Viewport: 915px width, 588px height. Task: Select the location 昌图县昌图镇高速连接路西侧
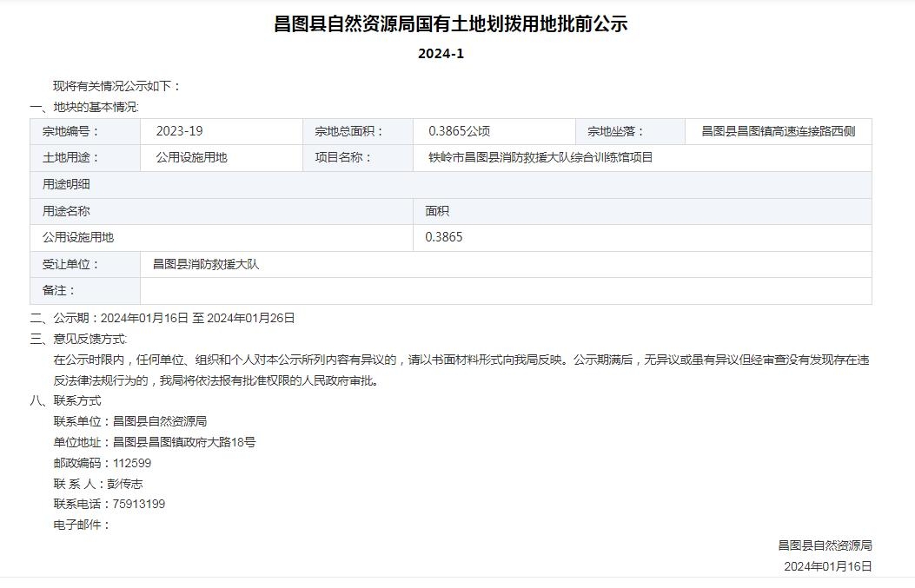tap(779, 131)
